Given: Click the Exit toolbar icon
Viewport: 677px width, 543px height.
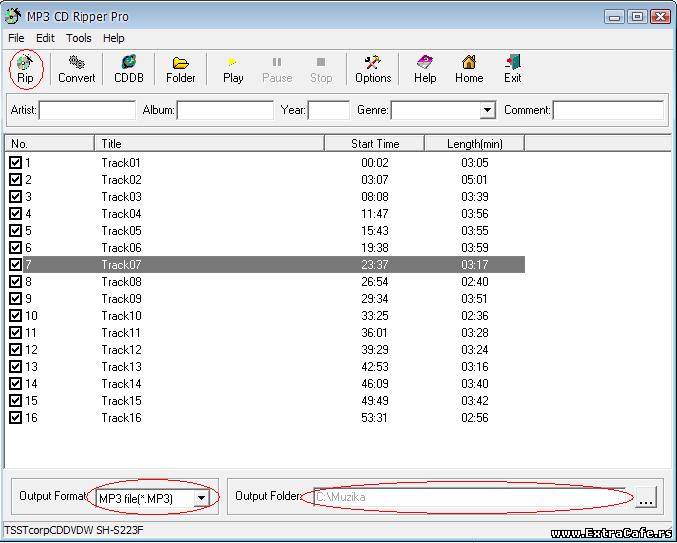Looking at the screenshot, I should 512,69.
